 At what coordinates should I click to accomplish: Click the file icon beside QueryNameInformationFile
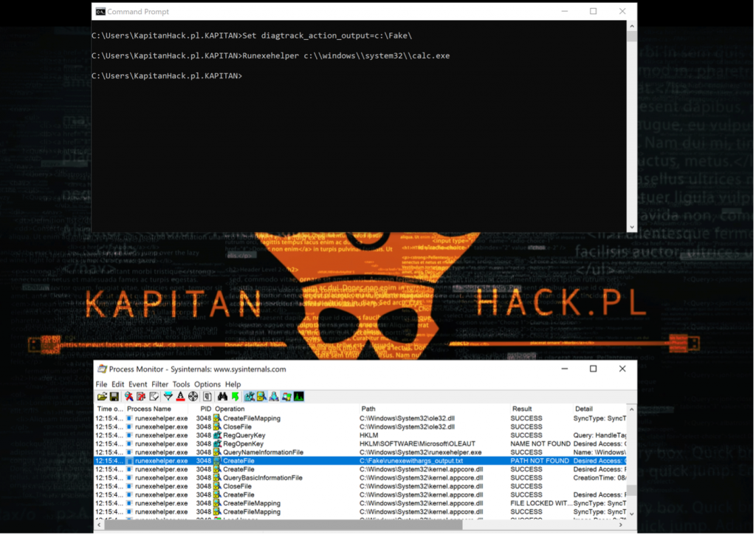(218, 452)
